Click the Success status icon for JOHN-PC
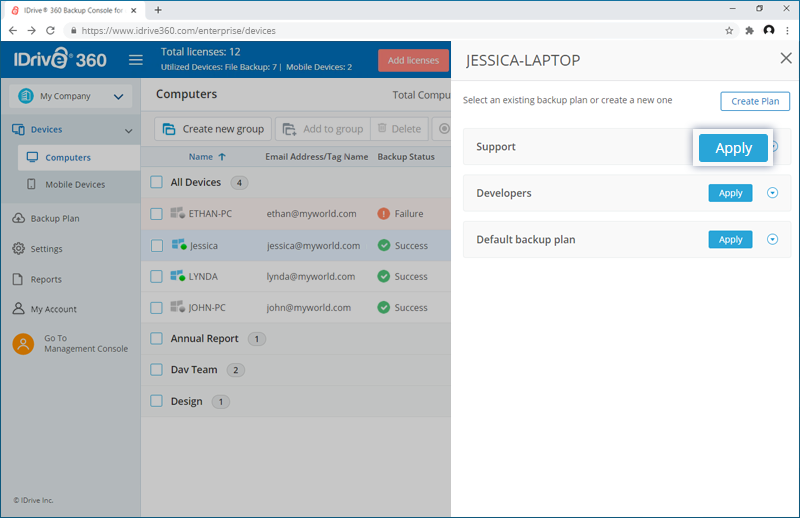This screenshot has height=518, width=800. [384, 308]
